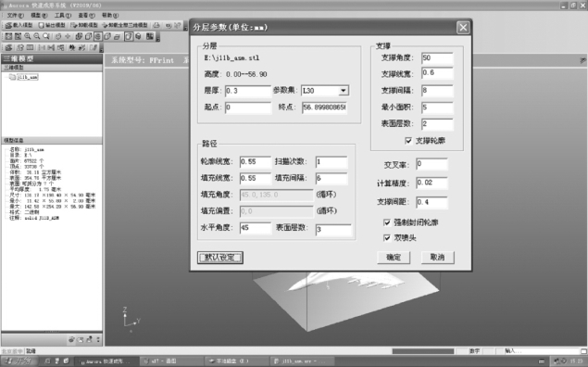Open the 模型 menu
The image size is (588, 367).
click(39, 15)
